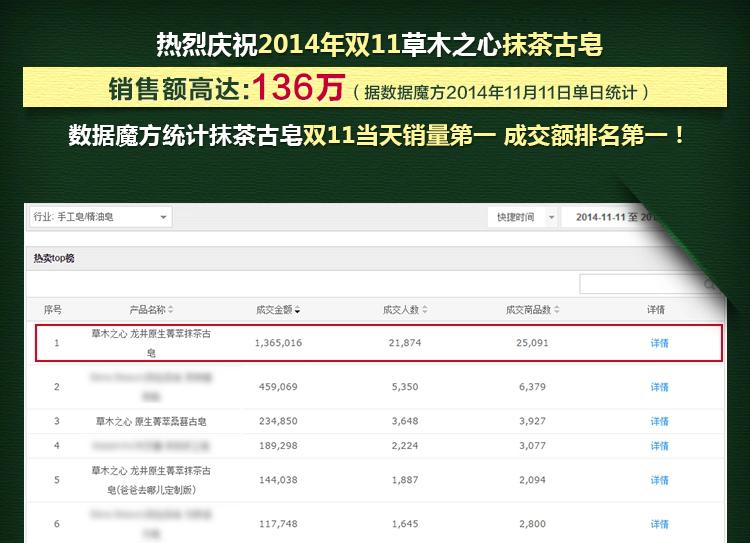The height and width of the screenshot is (543, 750).
Task: Click product name 草木之心 原生菁萃桑葚古皂
Action: click(151, 421)
